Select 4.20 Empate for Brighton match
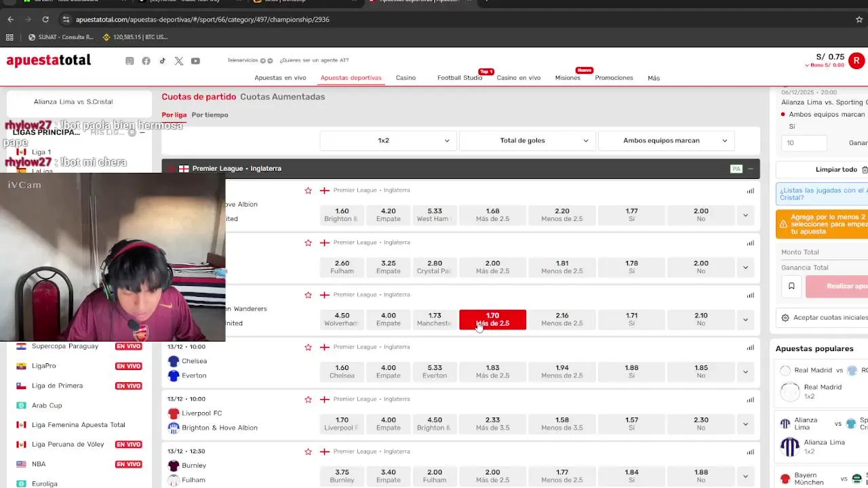The image size is (868, 488). 389,215
